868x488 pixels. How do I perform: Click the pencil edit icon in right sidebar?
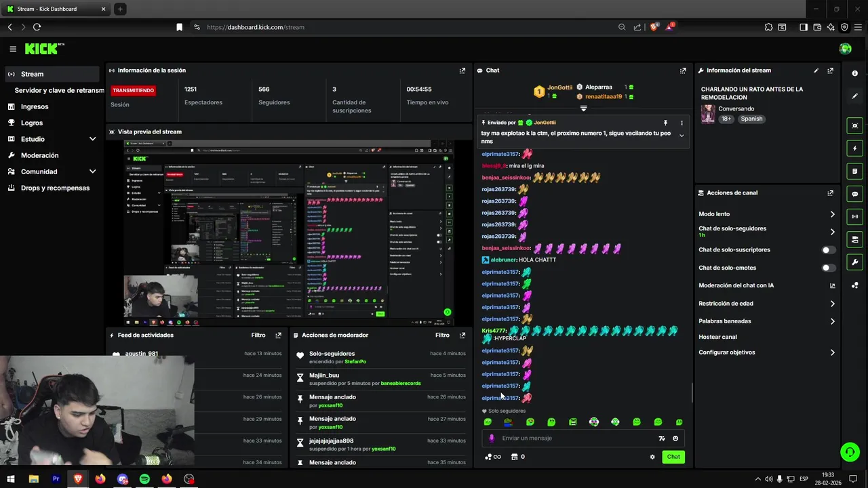coord(854,96)
